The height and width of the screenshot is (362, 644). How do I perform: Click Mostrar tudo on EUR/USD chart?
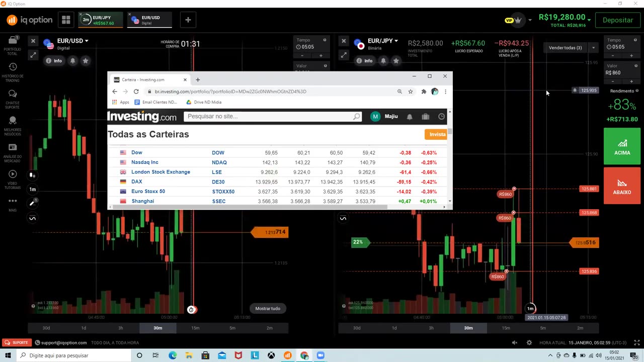[x=268, y=309]
